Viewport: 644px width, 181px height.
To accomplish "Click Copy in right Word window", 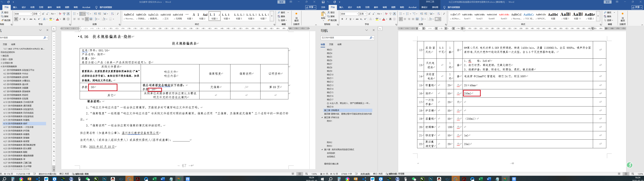I will click(331, 16).
